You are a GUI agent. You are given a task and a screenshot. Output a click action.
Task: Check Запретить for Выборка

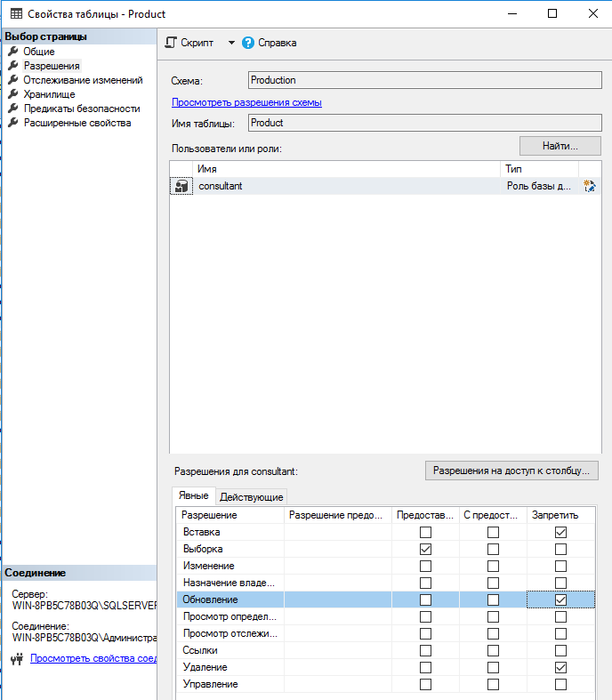[x=560, y=549]
